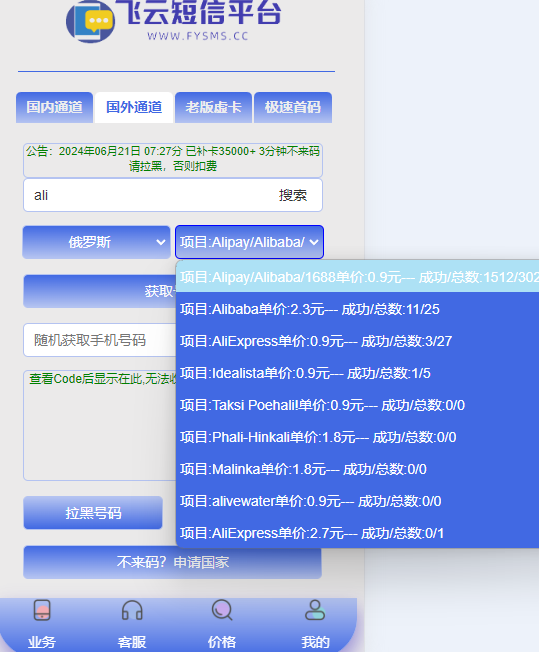Pick the Phali-Hinkali 1.8元 option
The height and width of the screenshot is (652, 539).
(x=357, y=437)
